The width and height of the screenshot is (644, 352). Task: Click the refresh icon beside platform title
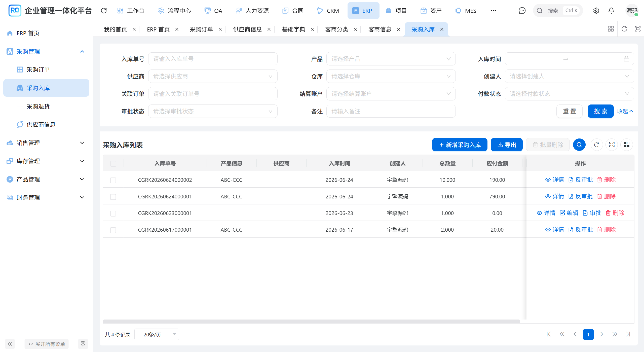(104, 11)
